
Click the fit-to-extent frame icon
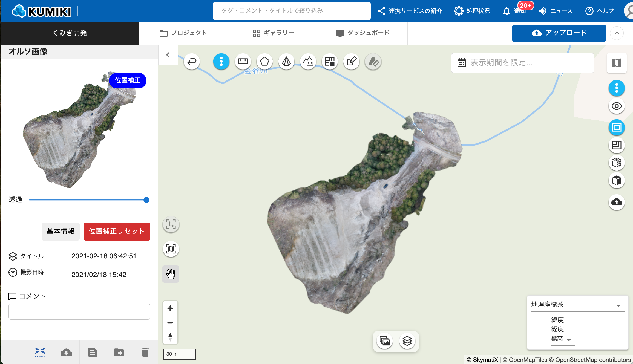(x=171, y=249)
